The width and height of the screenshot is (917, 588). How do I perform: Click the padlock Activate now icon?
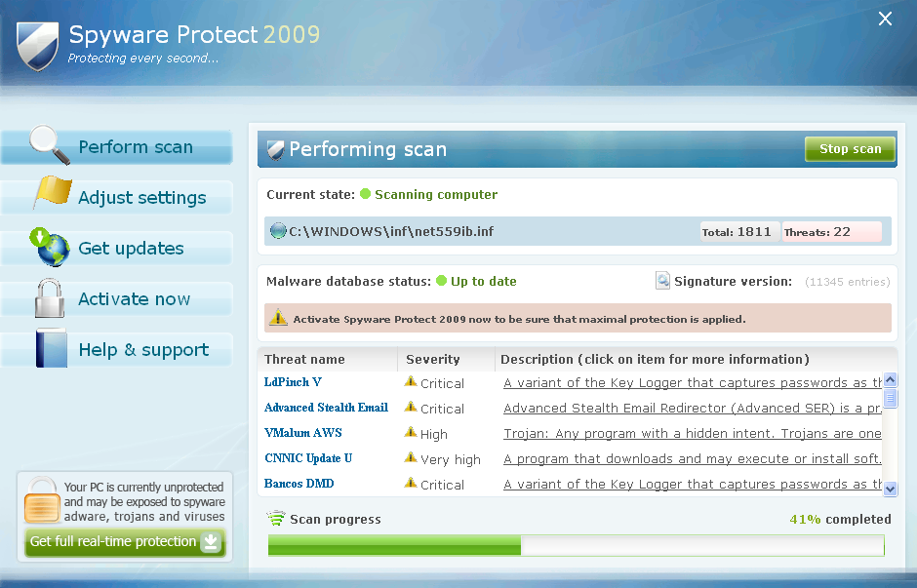click(49, 298)
